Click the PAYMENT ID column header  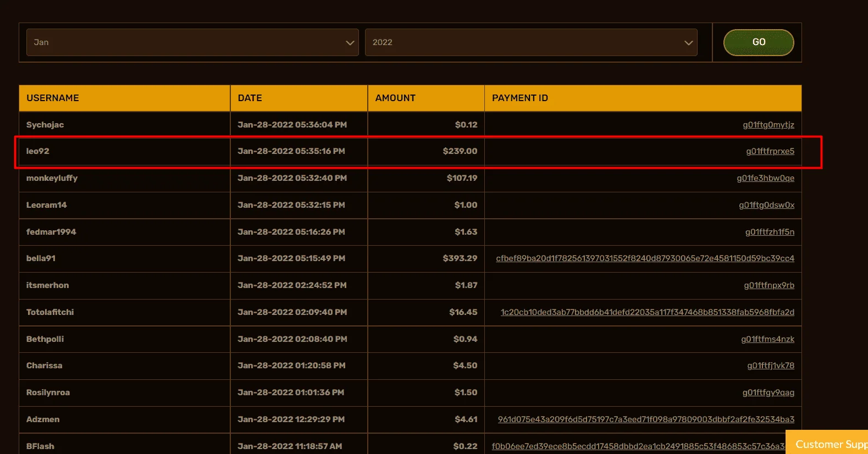pos(643,98)
